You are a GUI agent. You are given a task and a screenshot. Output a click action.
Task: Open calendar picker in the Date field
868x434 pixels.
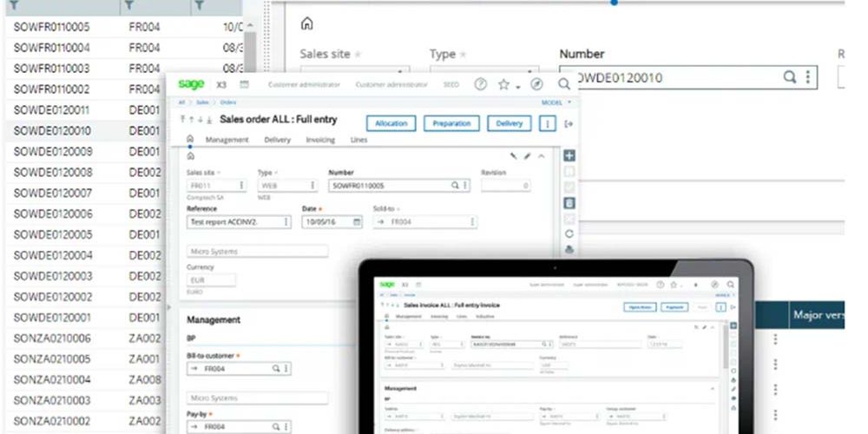357,221
